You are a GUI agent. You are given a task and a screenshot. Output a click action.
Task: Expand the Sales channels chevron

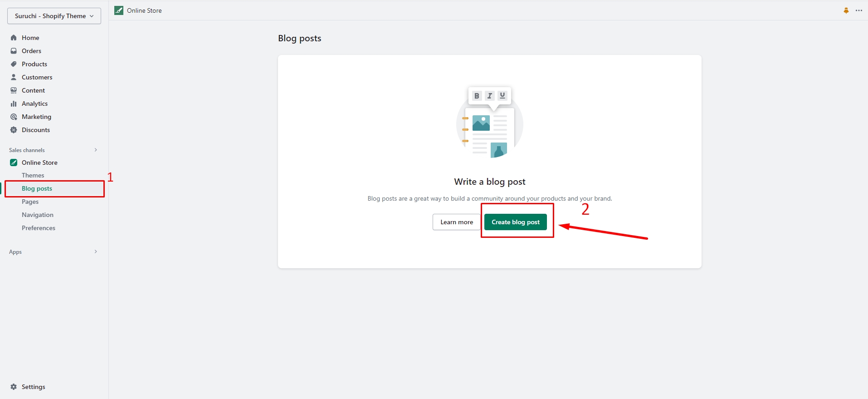[96, 150]
